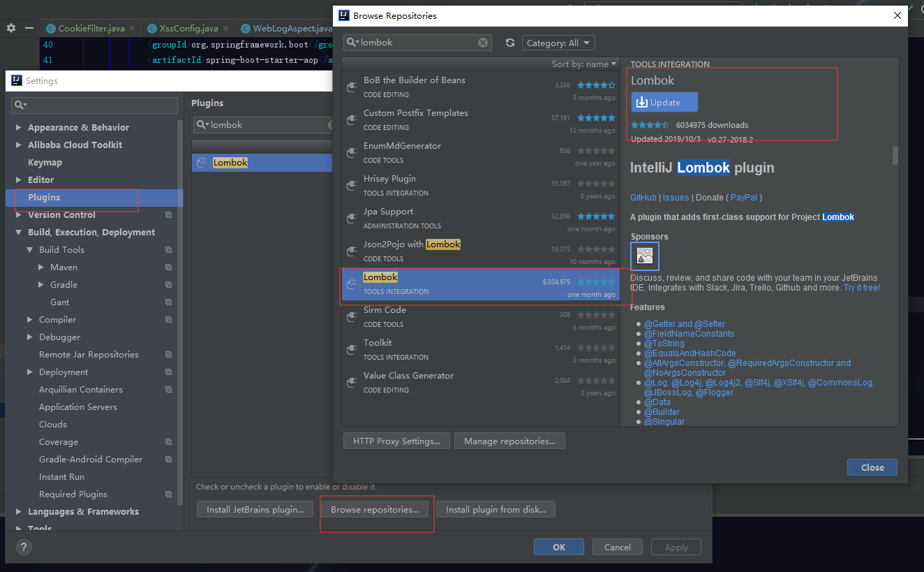
Task: Expand the Editor settings node
Action: [19, 179]
